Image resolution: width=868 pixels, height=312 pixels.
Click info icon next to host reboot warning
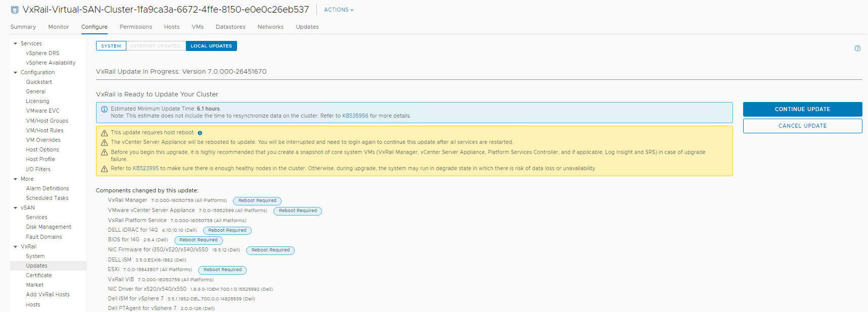coord(200,133)
